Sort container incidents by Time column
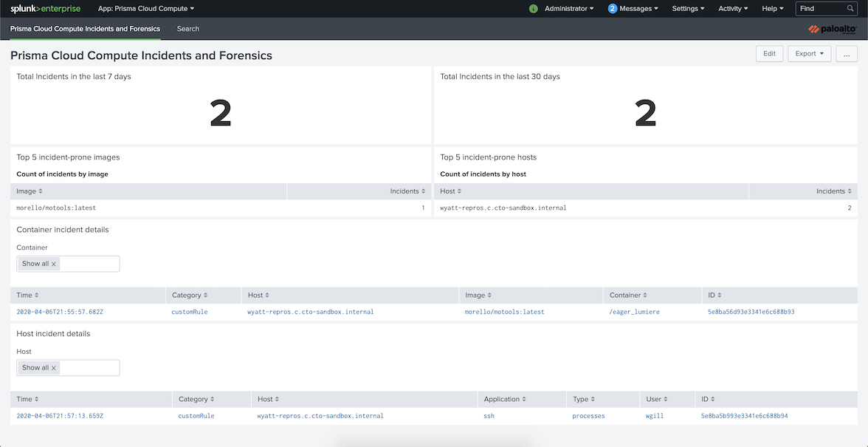Screen dimensions: 868x447 point(28,296)
